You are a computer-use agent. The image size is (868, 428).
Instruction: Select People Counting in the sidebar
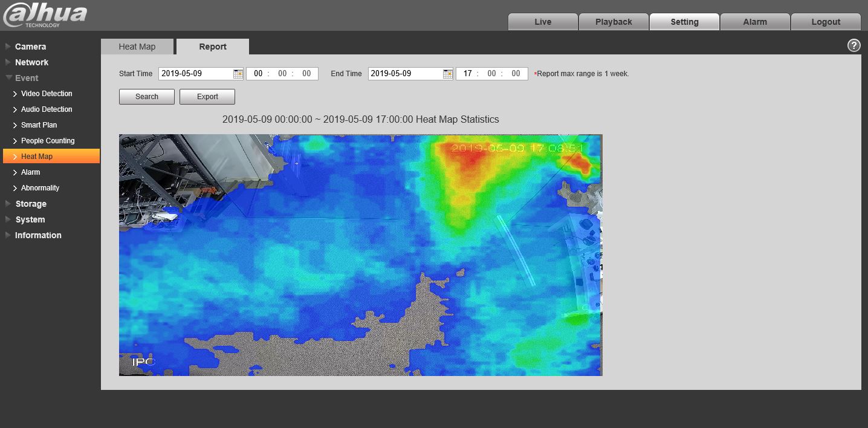tap(48, 141)
